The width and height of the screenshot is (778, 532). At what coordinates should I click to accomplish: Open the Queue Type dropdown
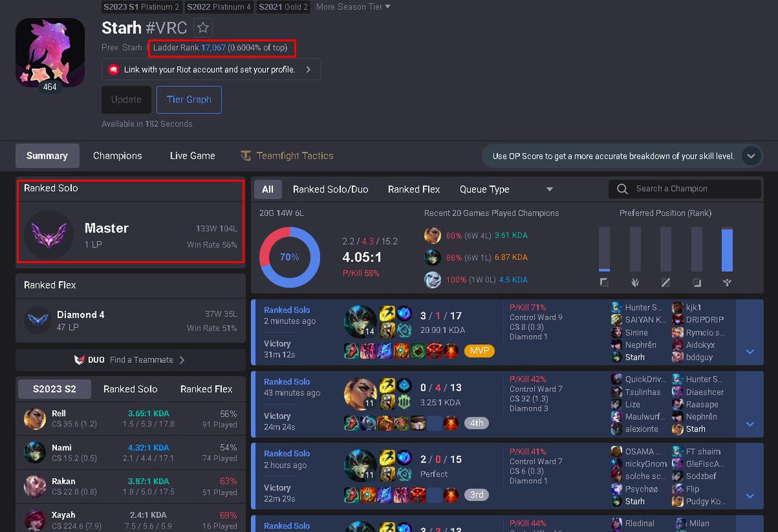coord(506,189)
